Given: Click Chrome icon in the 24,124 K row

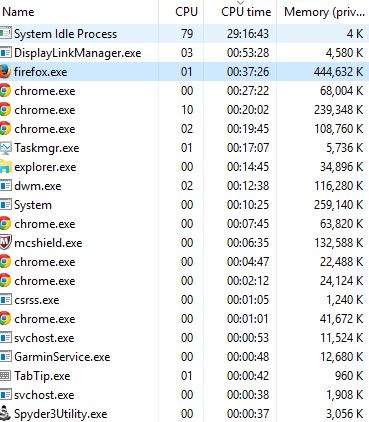Looking at the screenshot, I should point(5,280).
